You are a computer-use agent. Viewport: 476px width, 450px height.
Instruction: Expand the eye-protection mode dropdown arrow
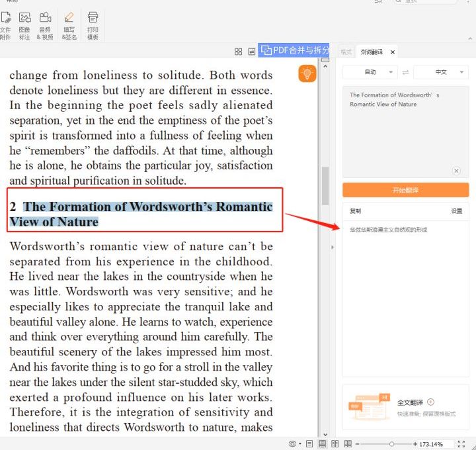point(300,443)
